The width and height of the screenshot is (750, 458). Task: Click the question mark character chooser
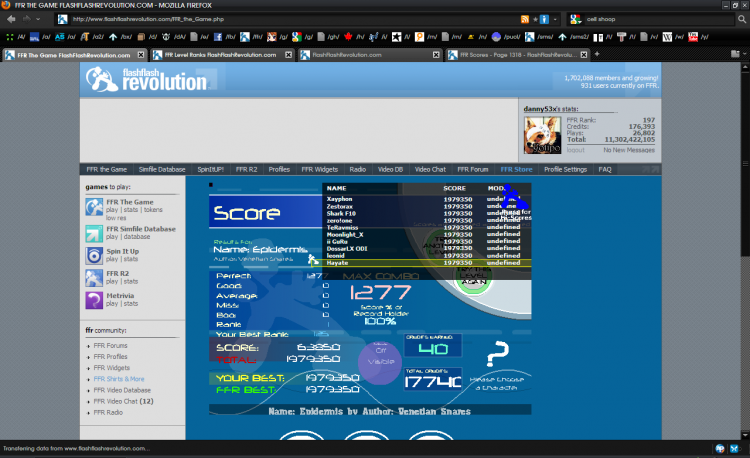pos(497,354)
